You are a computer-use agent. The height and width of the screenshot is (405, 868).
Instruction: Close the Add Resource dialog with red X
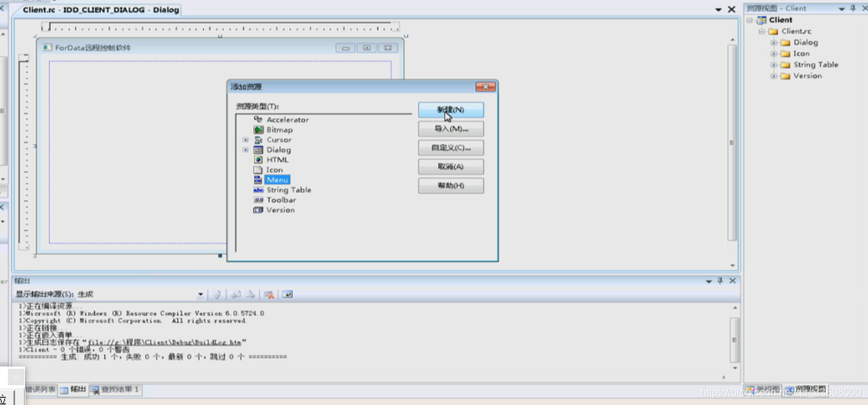485,87
